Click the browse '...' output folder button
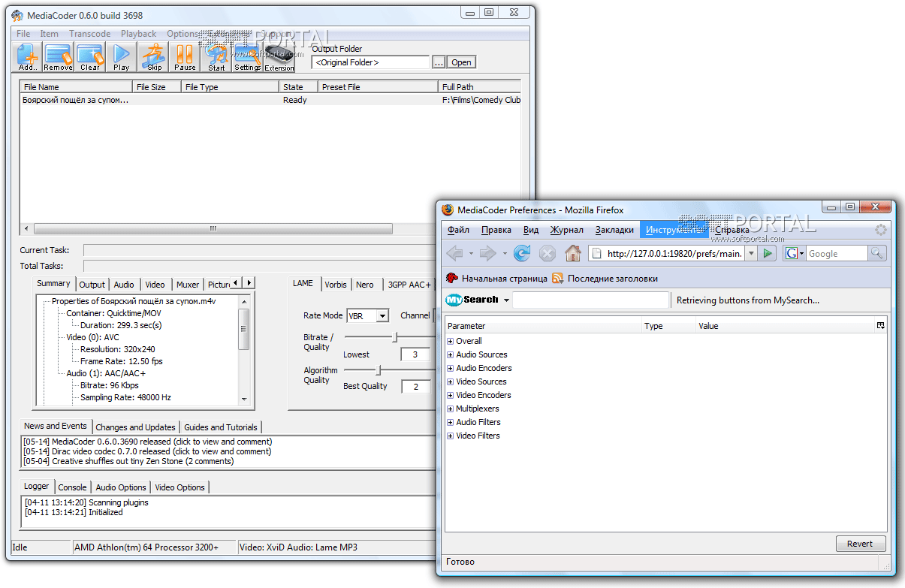The height and width of the screenshot is (588, 905). [439, 62]
